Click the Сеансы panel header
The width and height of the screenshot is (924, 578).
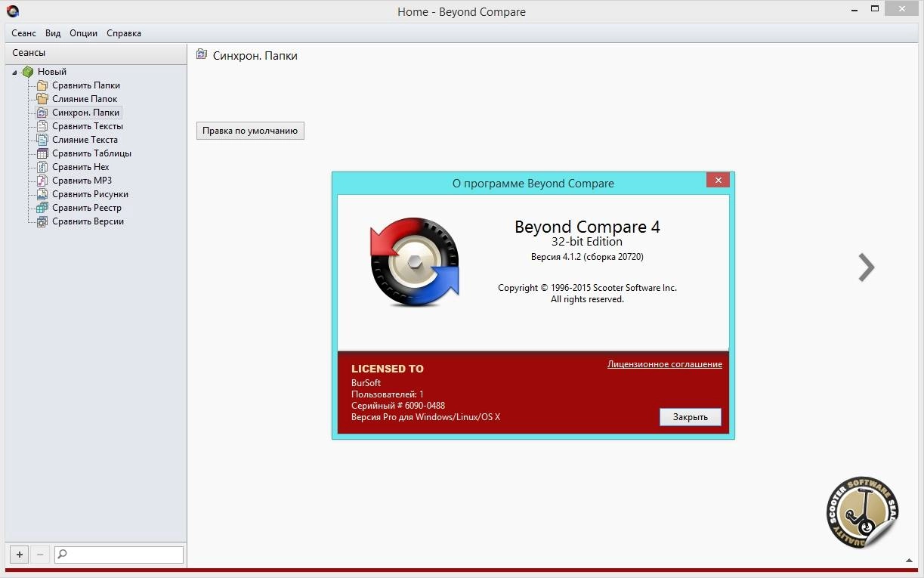point(96,53)
